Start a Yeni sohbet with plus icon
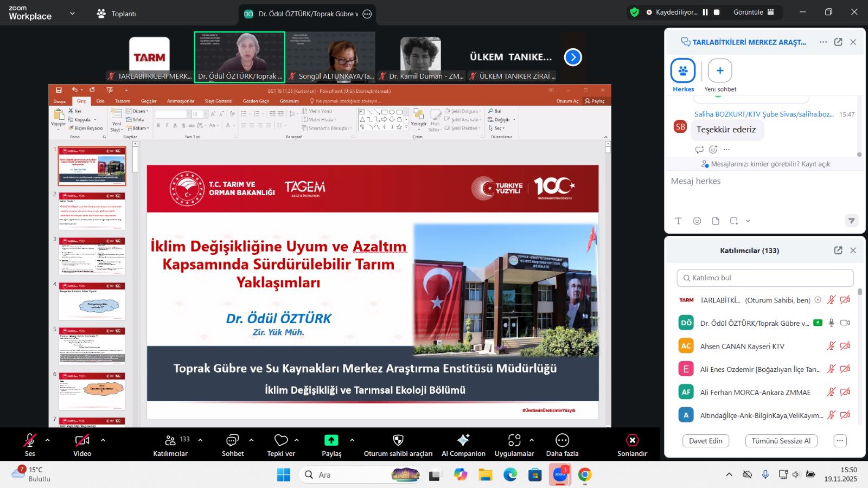The image size is (868, 488). coord(720,71)
